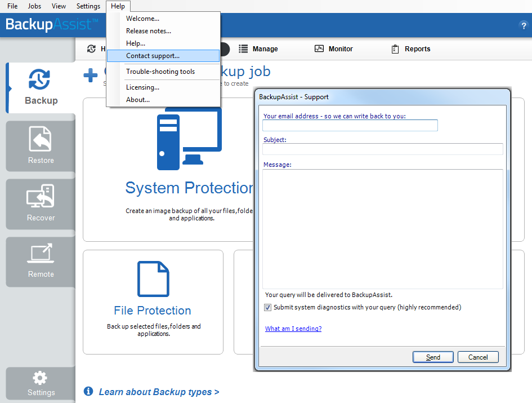
Task: Choose Welcome... from Help menu
Action: point(163,19)
